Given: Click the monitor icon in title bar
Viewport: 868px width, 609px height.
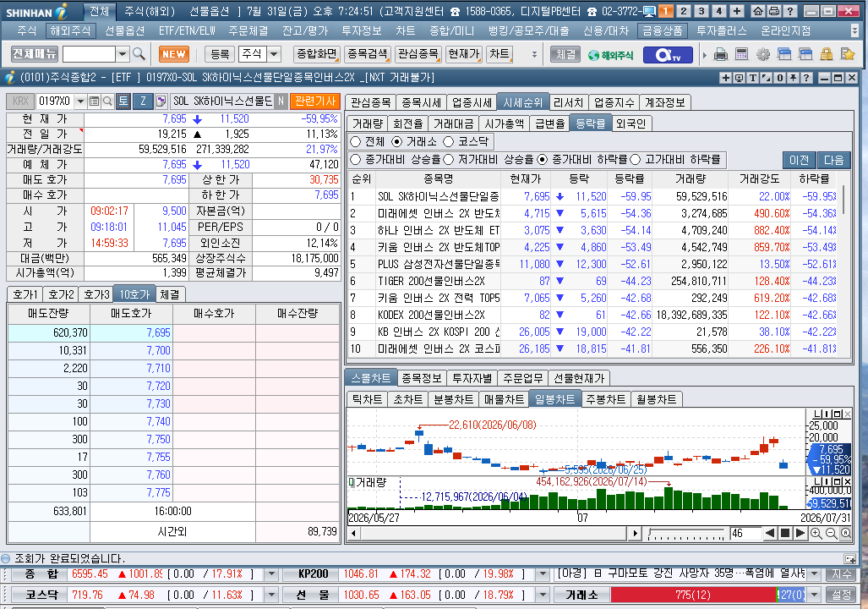Looking at the screenshot, I should 649,11.
